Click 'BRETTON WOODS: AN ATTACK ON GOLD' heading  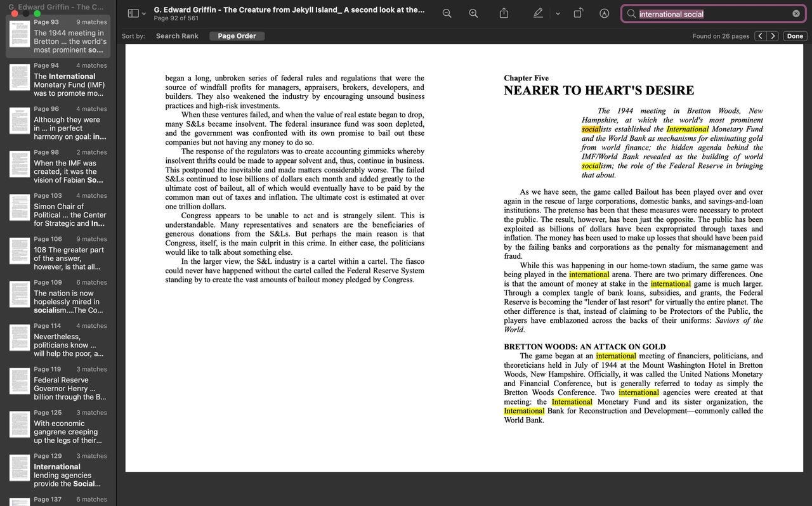point(584,347)
